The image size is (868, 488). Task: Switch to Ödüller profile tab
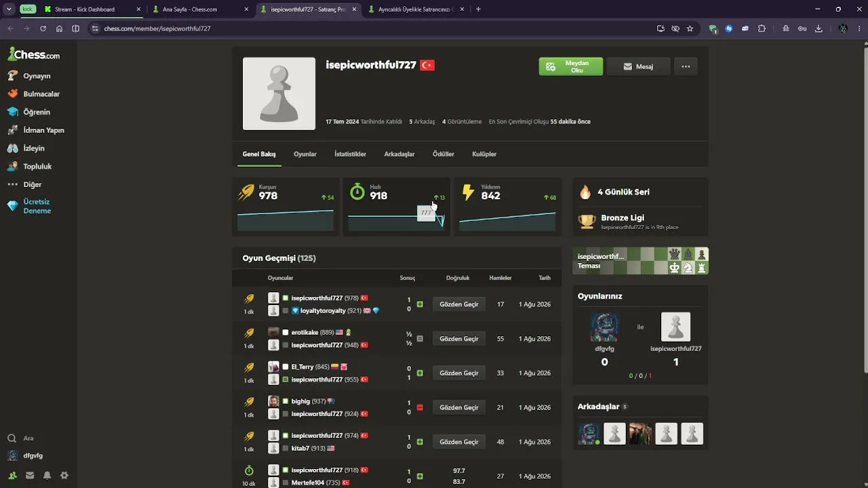pyautogui.click(x=443, y=154)
